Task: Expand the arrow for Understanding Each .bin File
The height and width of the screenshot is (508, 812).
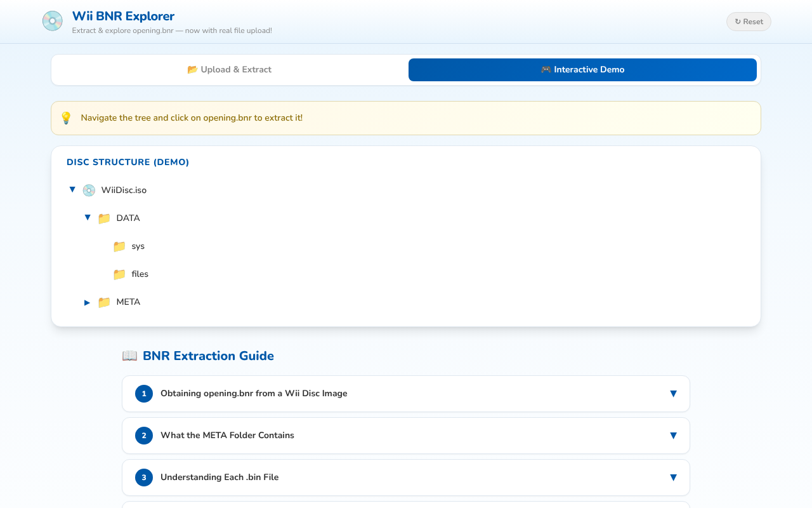Action: point(673,478)
